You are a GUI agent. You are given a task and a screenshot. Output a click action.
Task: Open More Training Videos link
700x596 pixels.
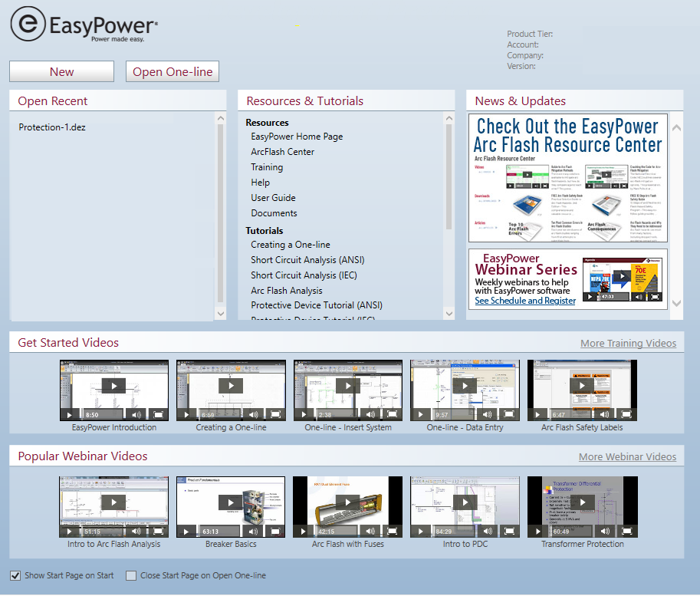(628, 343)
